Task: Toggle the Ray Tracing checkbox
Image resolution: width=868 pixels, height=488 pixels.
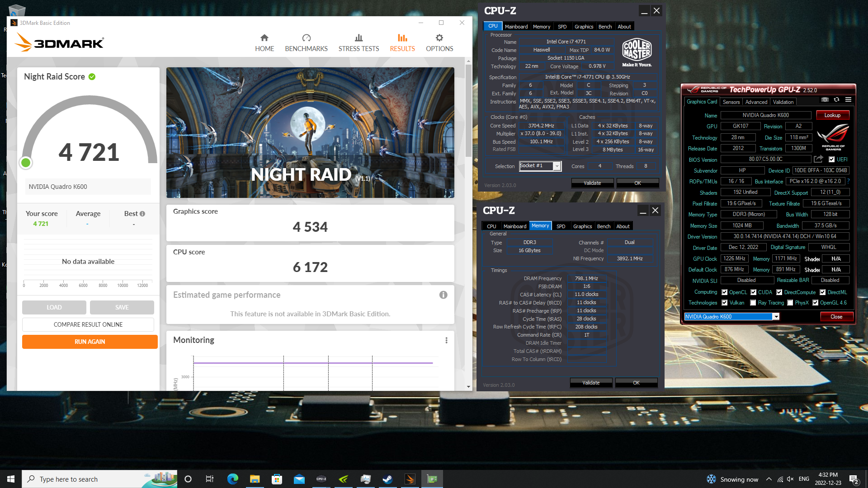Action: pyautogui.click(x=753, y=303)
